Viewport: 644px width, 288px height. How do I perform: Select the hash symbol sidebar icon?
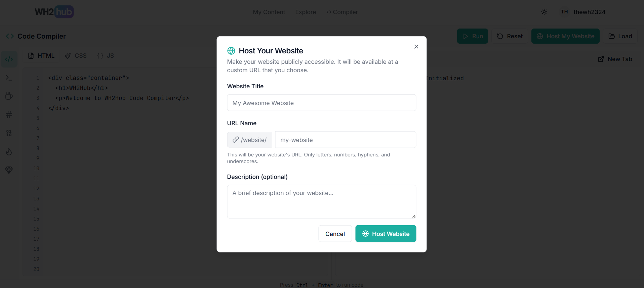(x=9, y=115)
